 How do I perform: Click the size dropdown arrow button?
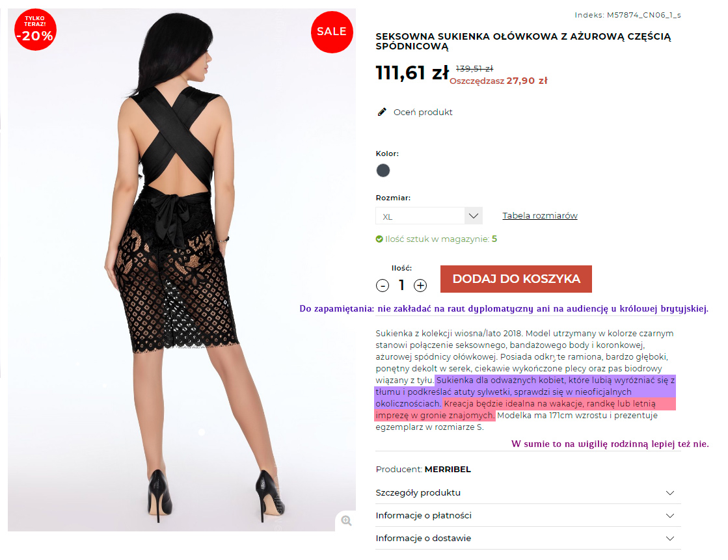point(474,216)
